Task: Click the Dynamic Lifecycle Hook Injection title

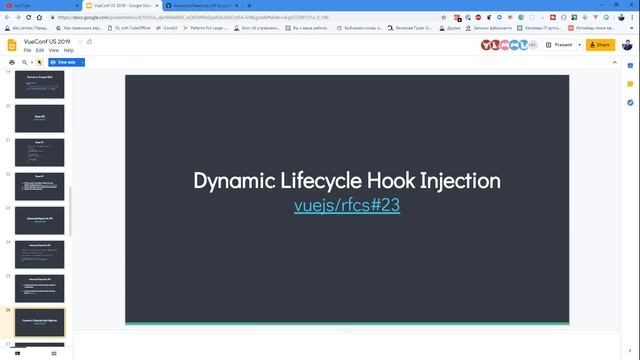Action: point(347,180)
